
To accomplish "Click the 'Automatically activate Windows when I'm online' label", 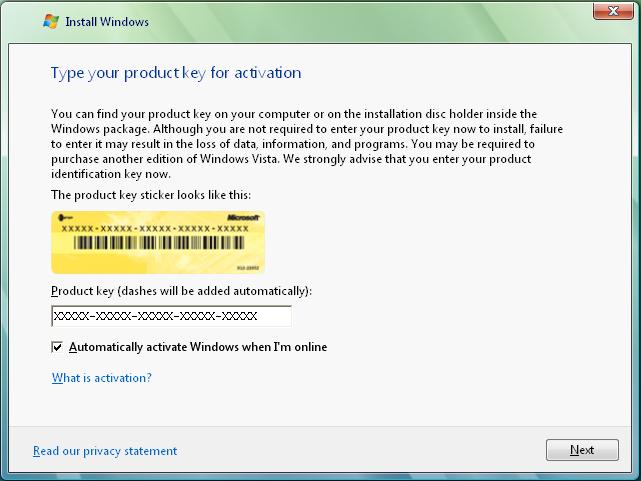I will tap(198, 347).
